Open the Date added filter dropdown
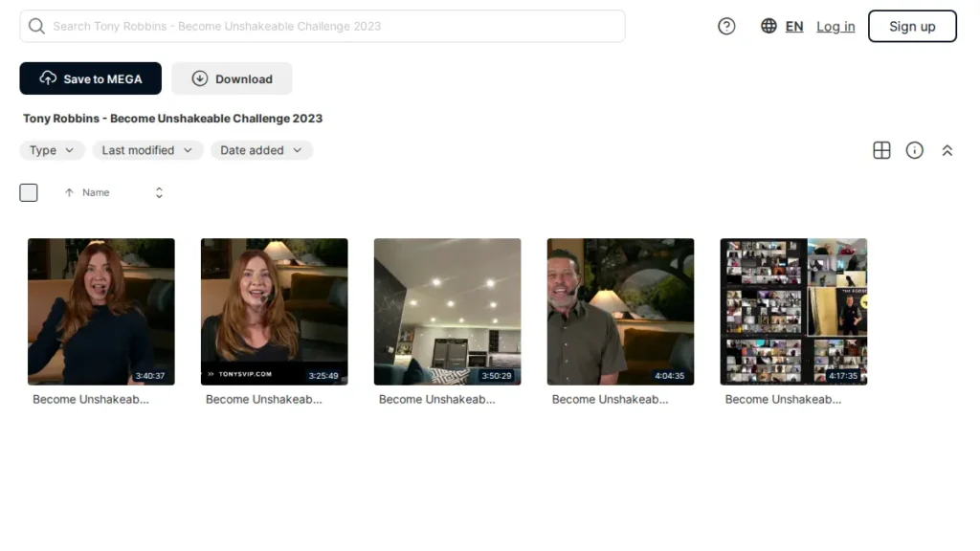This screenshot has height=551, width=980. click(261, 150)
